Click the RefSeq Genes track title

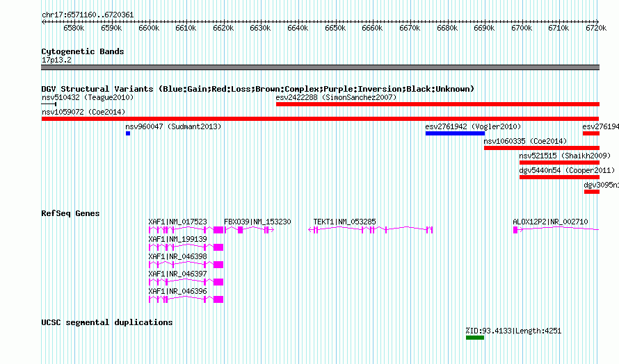[70, 213]
